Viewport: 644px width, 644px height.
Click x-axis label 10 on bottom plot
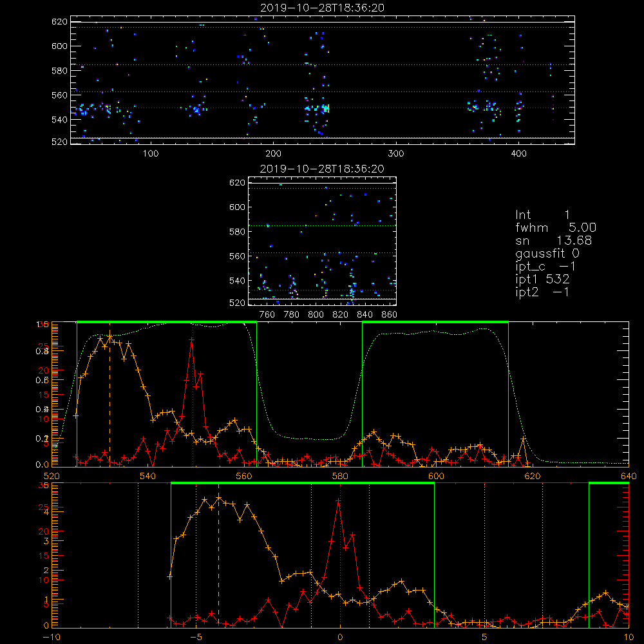click(629, 638)
